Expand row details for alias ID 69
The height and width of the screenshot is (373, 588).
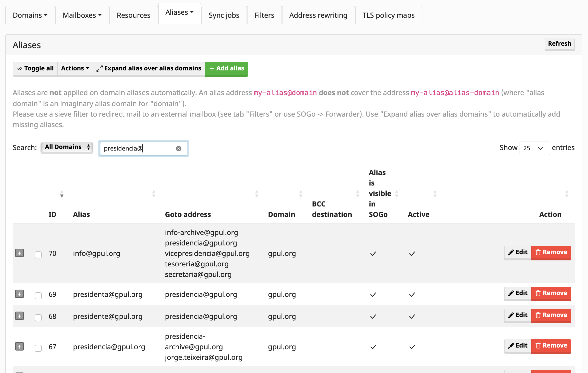[19, 294]
